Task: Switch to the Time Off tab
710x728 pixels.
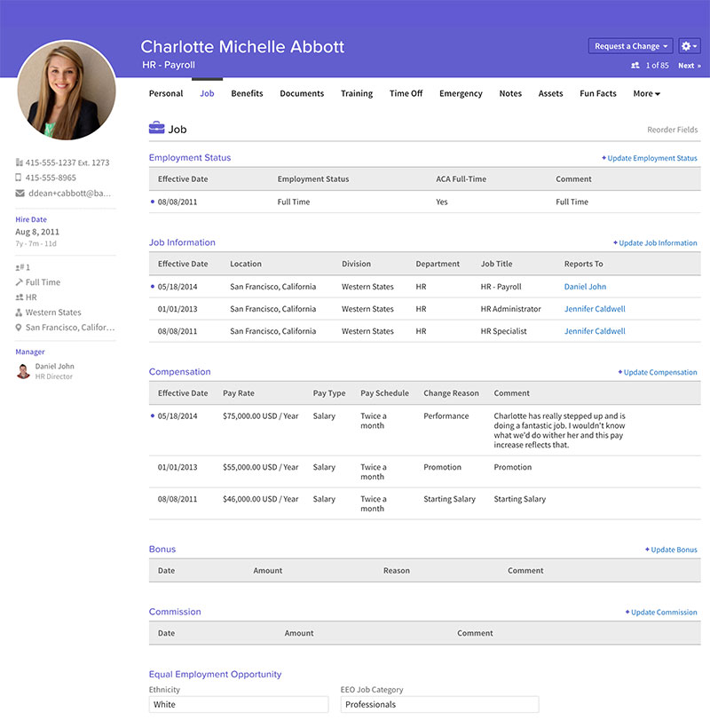Action: [x=406, y=93]
